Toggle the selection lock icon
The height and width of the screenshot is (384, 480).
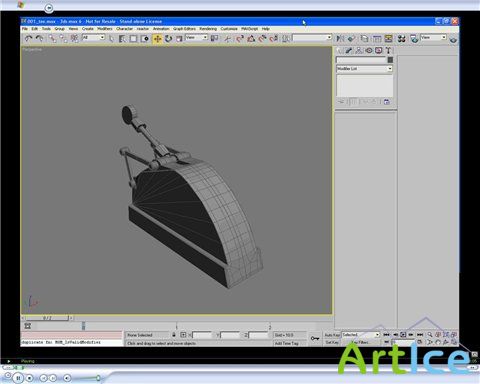tap(174, 335)
